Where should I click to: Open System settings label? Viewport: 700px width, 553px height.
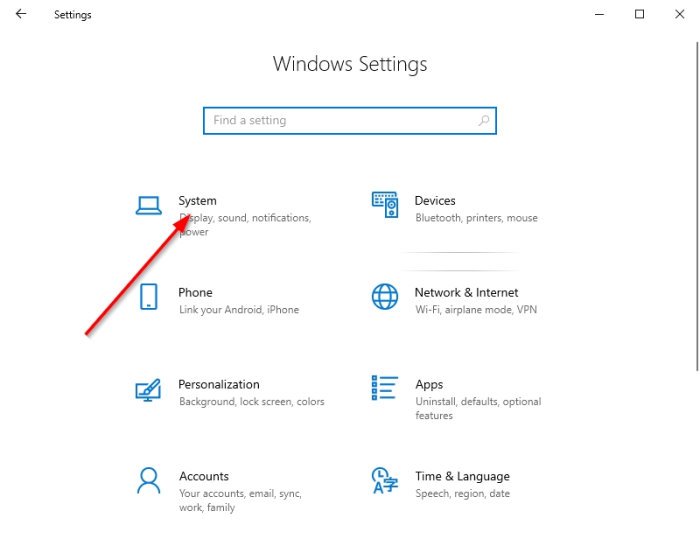point(197,201)
